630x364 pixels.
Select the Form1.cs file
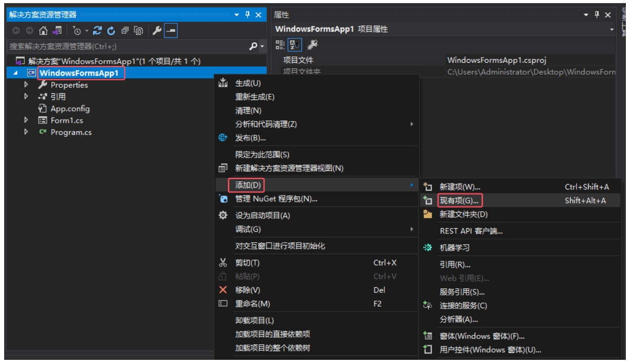(x=67, y=120)
